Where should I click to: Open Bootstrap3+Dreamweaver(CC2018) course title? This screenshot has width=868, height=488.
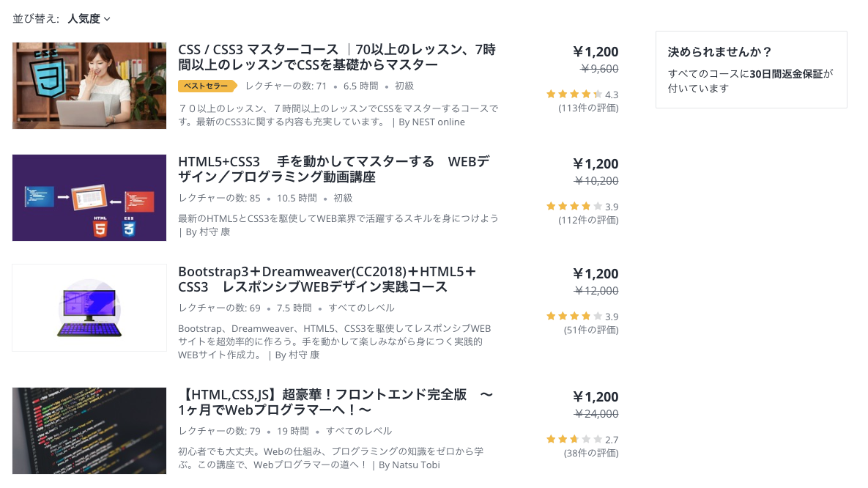click(327, 279)
